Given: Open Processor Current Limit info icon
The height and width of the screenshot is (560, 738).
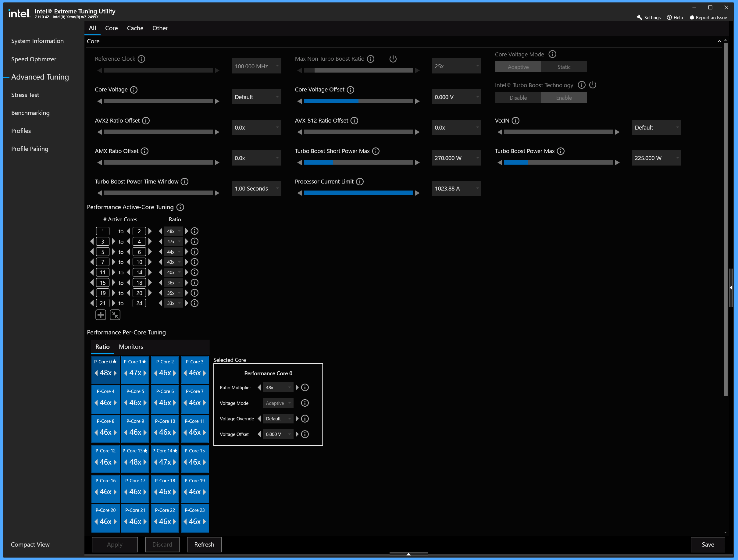Looking at the screenshot, I should pyautogui.click(x=360, y=182).
